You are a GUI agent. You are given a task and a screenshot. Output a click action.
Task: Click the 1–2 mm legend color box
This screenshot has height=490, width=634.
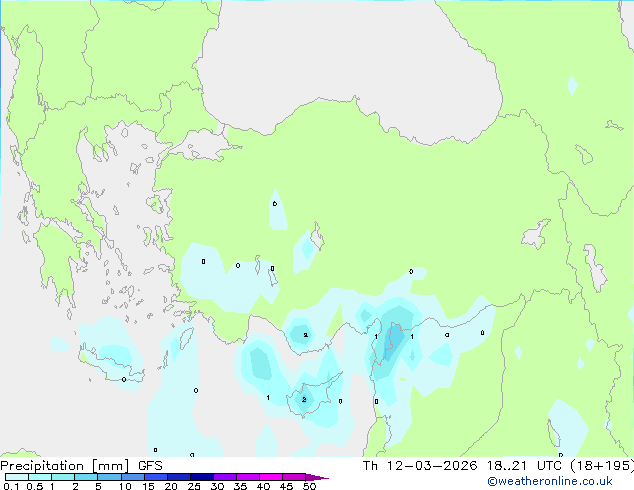(63, 477)
